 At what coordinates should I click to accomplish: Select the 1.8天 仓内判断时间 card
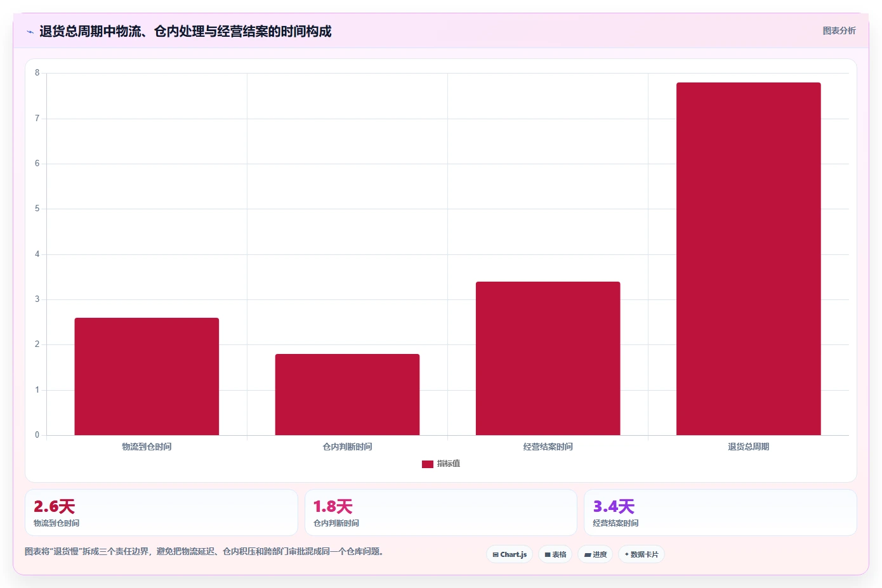pos(441,513)
